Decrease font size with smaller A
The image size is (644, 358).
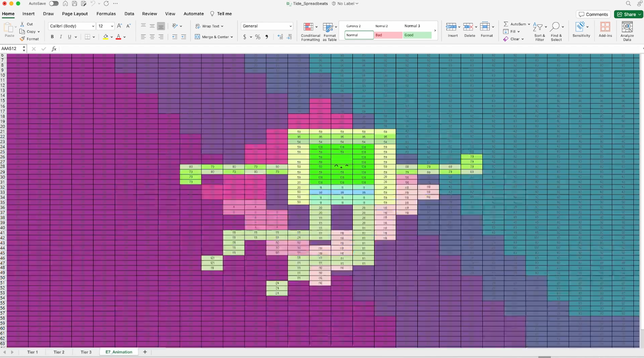(129, 26)
